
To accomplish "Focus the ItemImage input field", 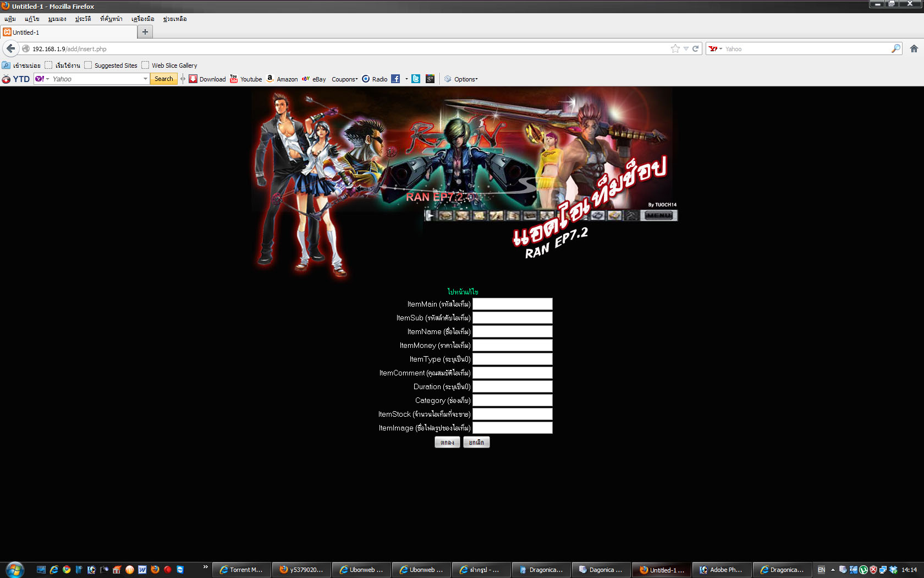I will pos(513,428).
